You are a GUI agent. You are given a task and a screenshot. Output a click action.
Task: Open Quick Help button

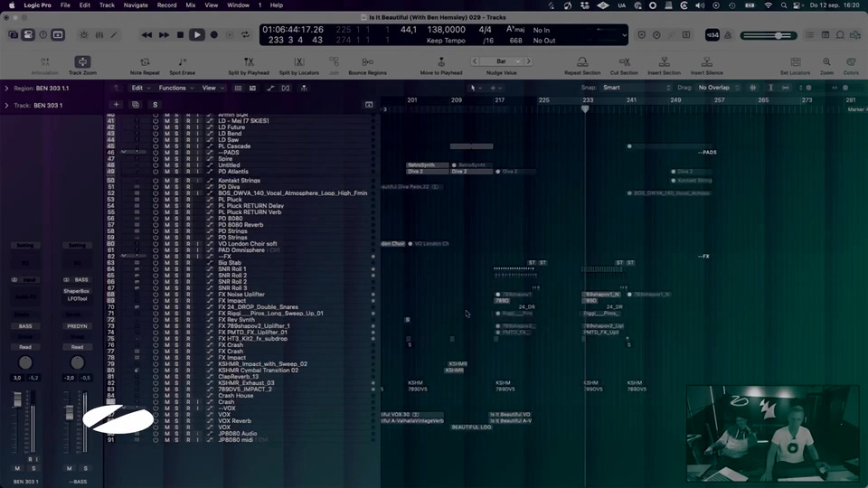pyautogui.click(x=43, y=35)
